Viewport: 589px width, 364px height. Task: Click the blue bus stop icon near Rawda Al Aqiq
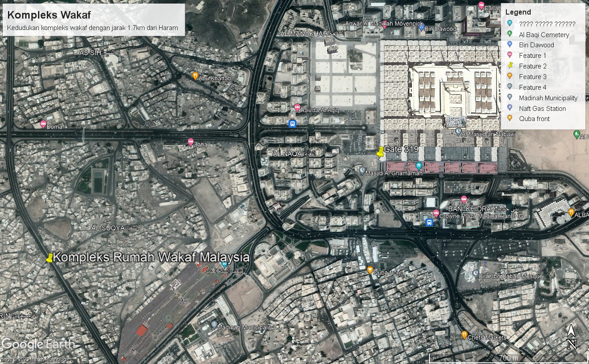(x=293, y=124)
